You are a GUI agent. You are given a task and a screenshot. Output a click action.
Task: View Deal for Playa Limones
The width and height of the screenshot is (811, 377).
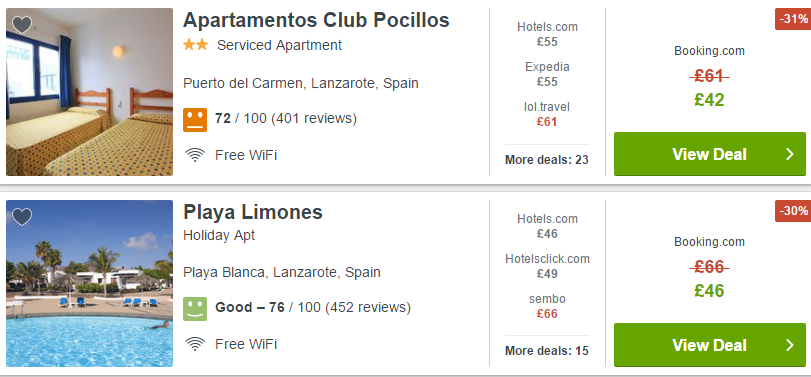coord(710,345)
